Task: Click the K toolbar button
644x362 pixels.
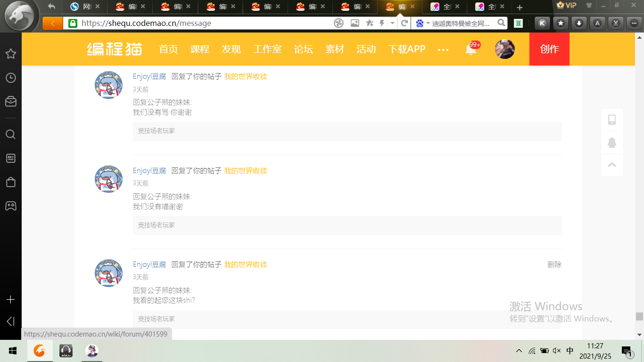Action: coord(543,23)
